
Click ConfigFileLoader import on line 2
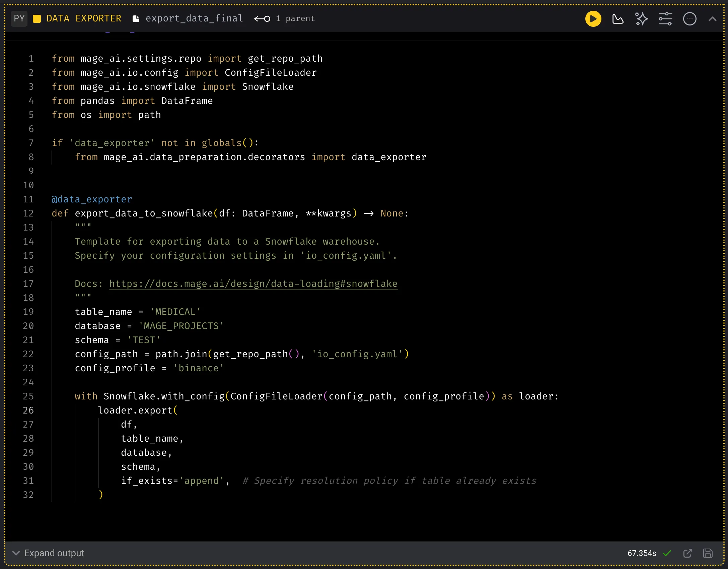(271, 73)
